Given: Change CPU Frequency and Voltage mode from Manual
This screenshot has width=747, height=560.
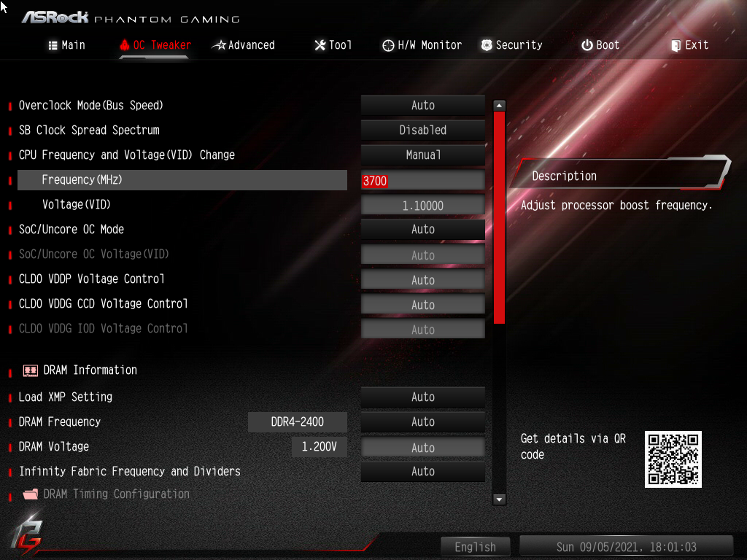Looking at the screenshot, I should pyautogui.click(x=422, y=155).
